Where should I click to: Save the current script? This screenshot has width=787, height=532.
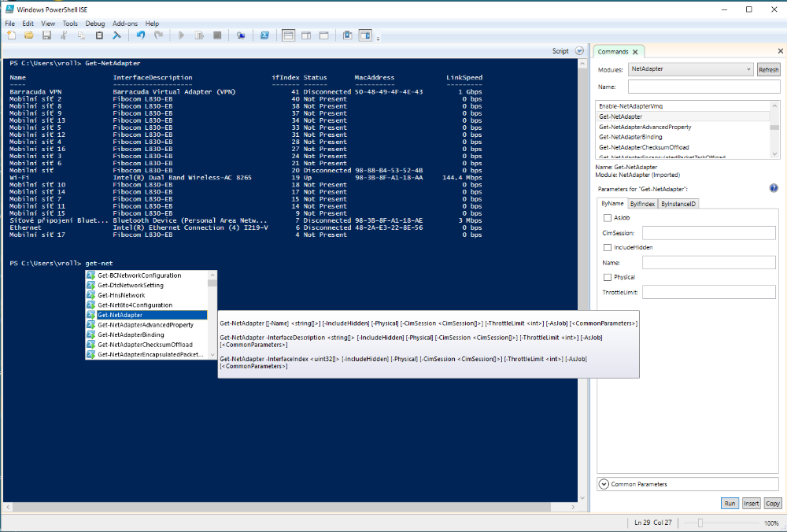[x=47, y=35]
